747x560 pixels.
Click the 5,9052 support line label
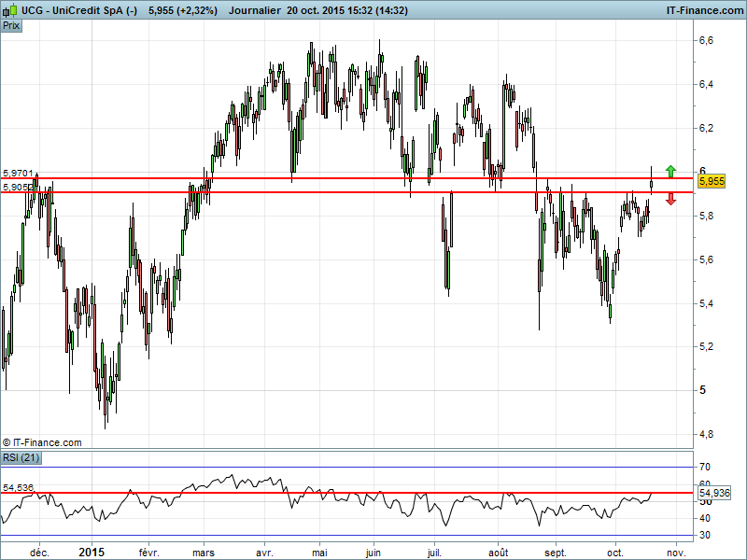click(18, 188)
